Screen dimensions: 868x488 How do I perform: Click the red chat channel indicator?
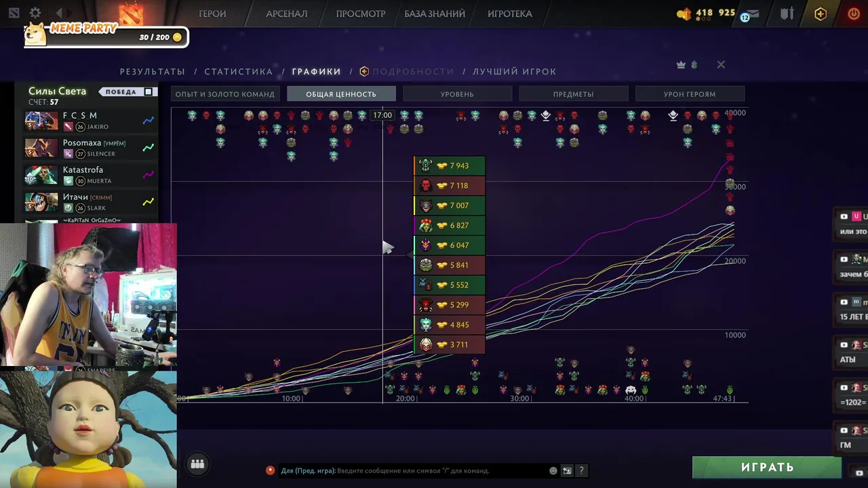(x=270, y=470)
